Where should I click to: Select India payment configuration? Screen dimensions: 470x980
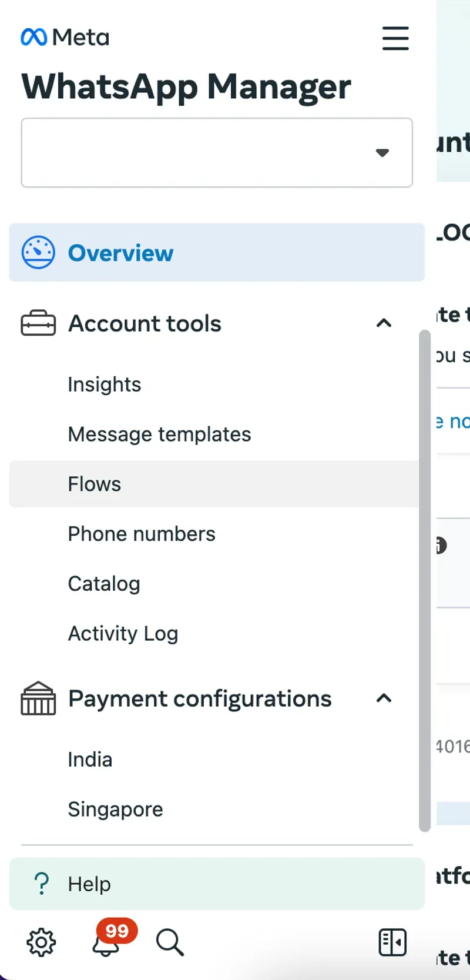(90, 760)
